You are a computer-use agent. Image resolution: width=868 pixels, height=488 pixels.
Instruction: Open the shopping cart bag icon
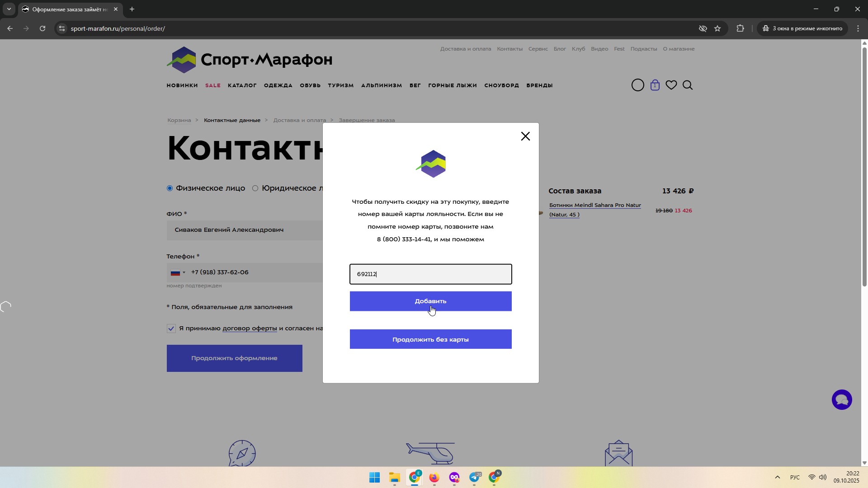pos(655,85)
